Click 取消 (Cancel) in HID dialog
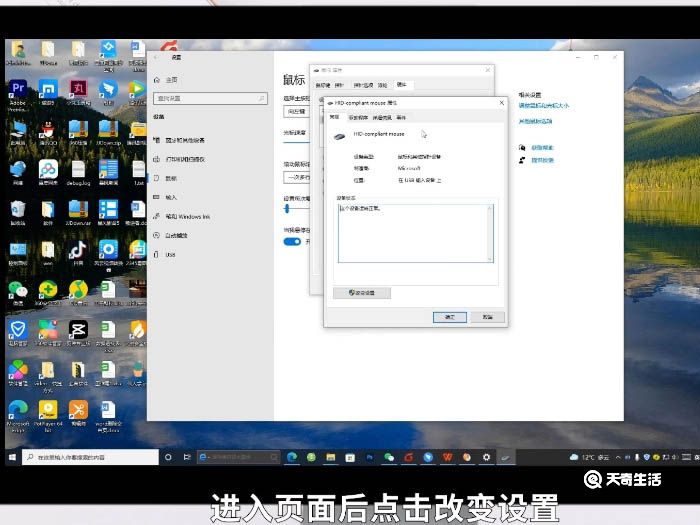700x525 pixels. pyautogui.click(x=488, y=317)
